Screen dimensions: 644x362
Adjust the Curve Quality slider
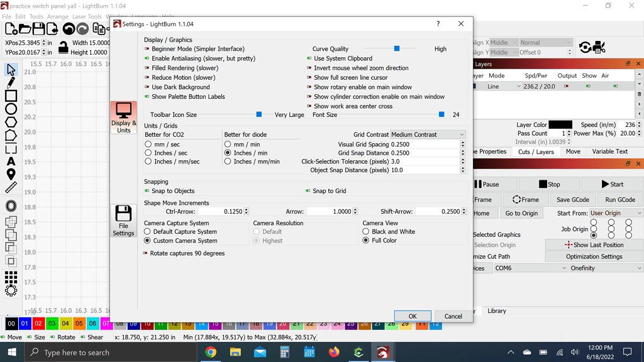click(398, 48)
